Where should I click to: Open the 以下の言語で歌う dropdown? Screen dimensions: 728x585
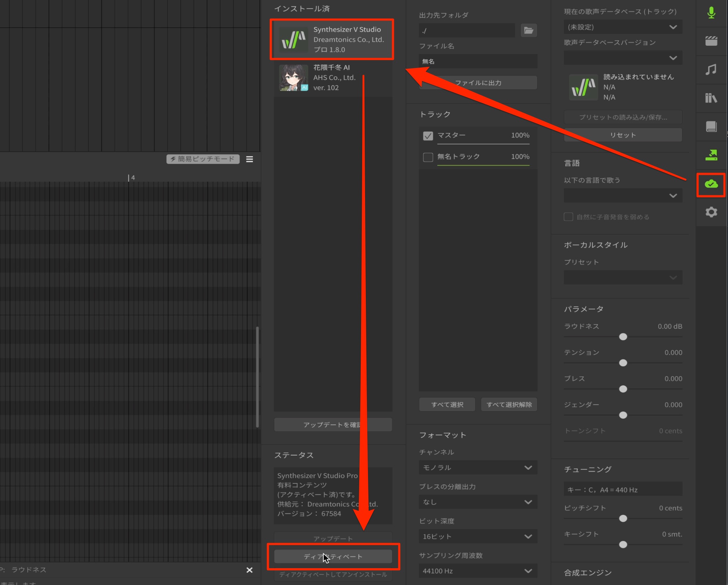click(x=623, y=196)
